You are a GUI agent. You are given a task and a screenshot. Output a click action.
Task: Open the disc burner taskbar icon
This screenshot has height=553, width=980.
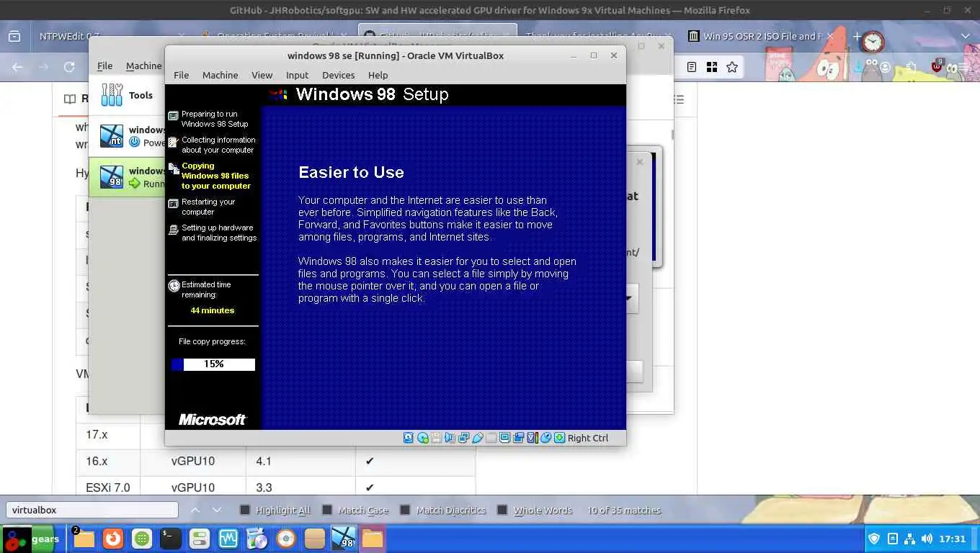click(x=286, y=539)
